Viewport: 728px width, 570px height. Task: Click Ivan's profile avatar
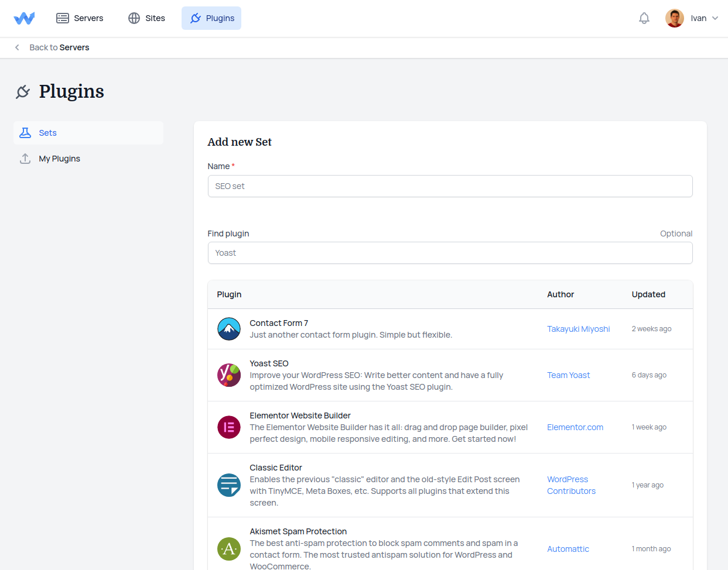coord(675,18)
